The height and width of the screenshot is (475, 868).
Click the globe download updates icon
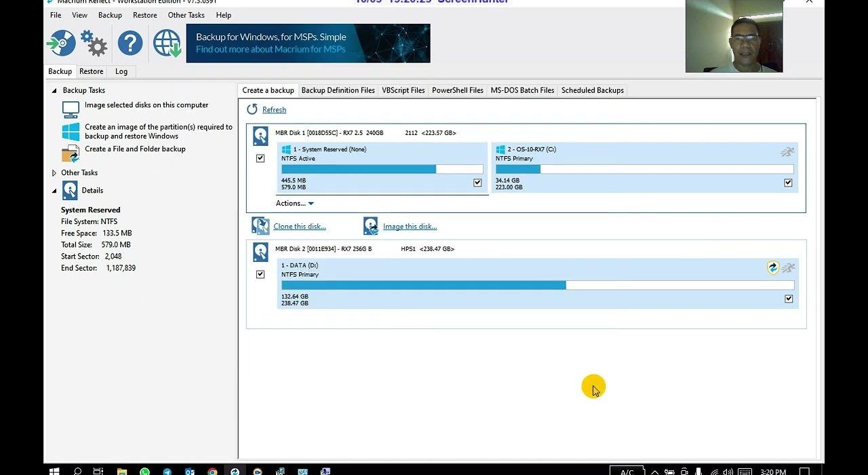167,43
